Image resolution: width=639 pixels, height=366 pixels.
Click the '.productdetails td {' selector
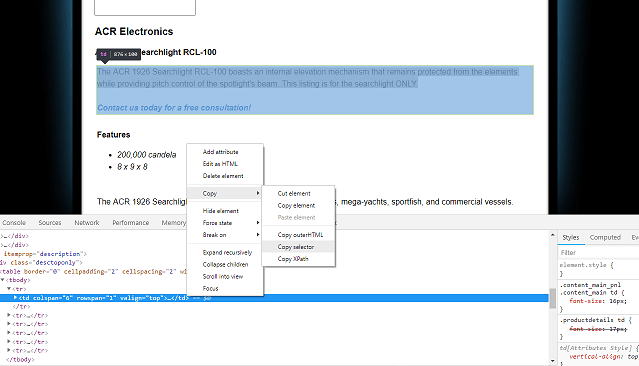click(x=596, y=320)
